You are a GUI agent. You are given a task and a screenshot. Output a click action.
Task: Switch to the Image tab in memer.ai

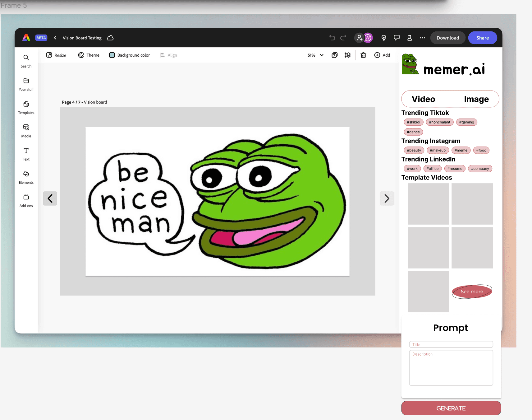(x=476, y=99)
